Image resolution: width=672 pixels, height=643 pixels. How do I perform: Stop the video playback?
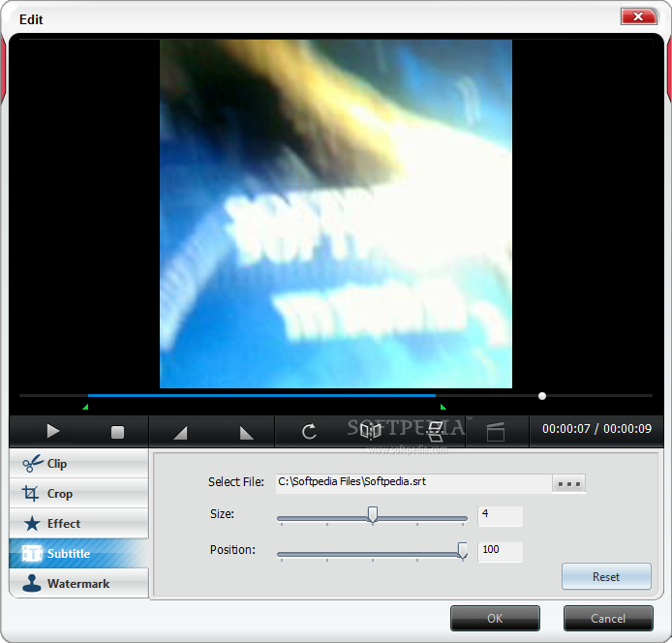[117, 432]
